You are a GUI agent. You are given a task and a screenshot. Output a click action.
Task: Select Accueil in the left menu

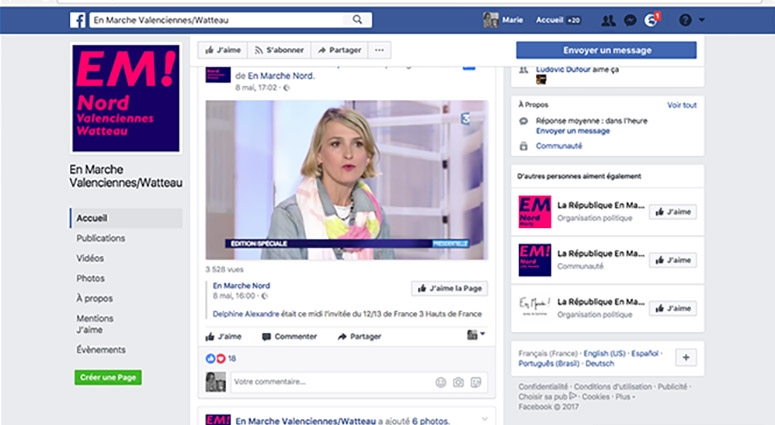point(126,218)
